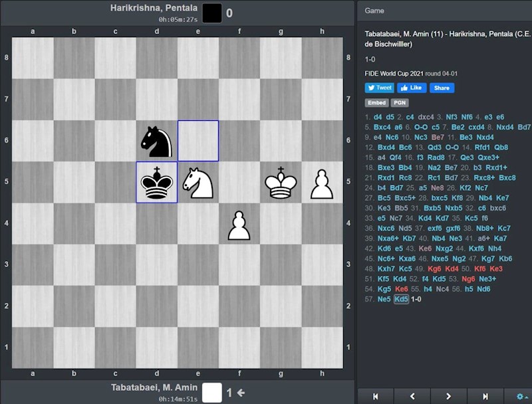Go to move 45... Kxa6
This screenshot has height=404, width=532.
click(x=407, y=258)
